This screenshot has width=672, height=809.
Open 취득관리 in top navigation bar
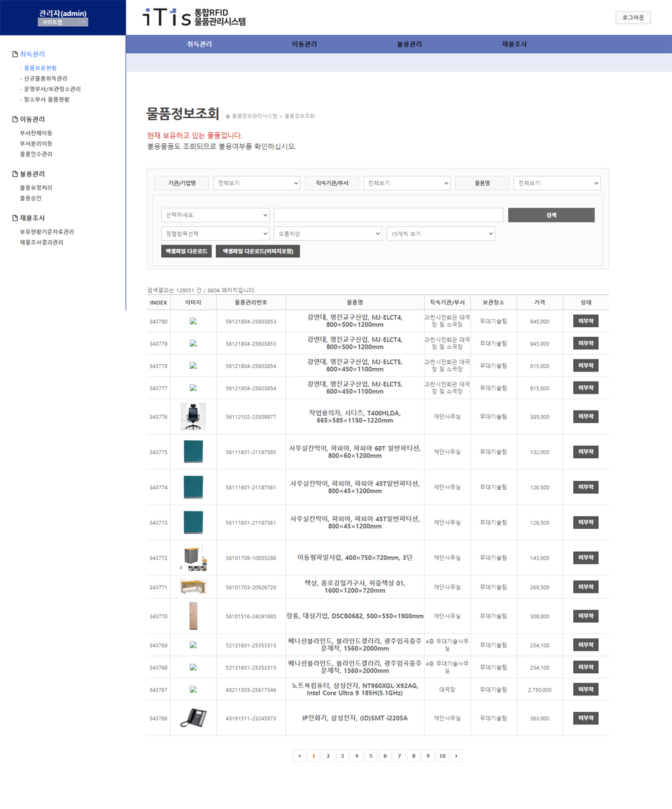[200, 44]
